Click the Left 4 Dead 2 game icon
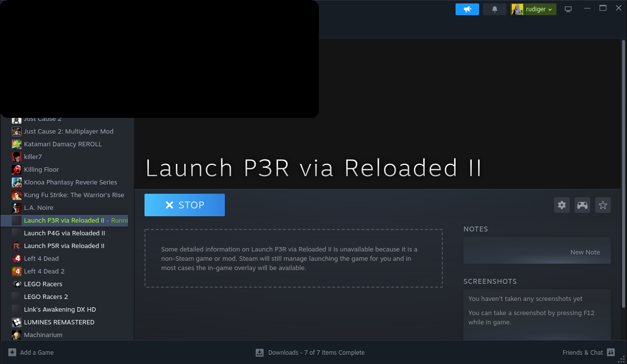 point(17,271)
